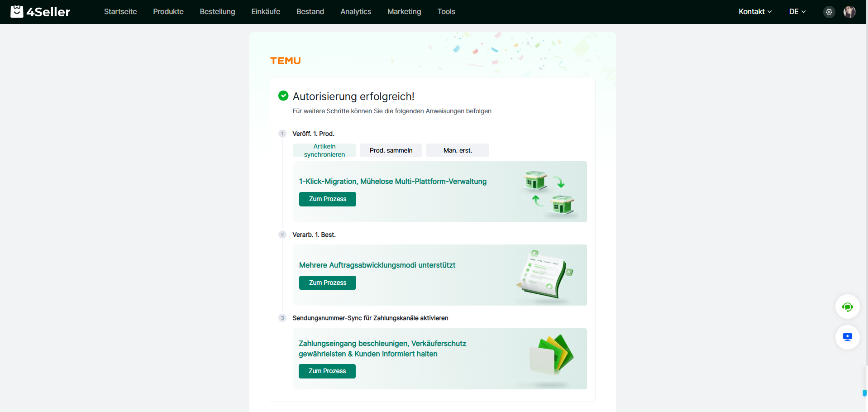Go to the Analytics menu

(355, 12)
